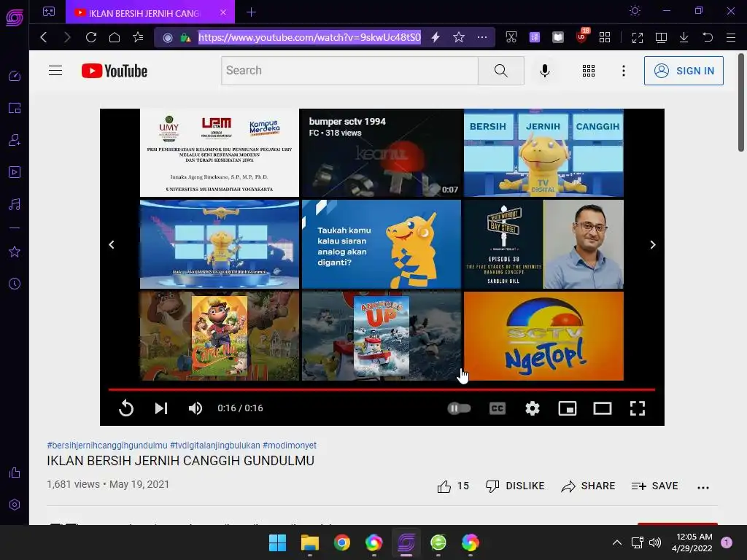
Task: Open more actions ellipsis below video
Action: (x=703, y=487)
